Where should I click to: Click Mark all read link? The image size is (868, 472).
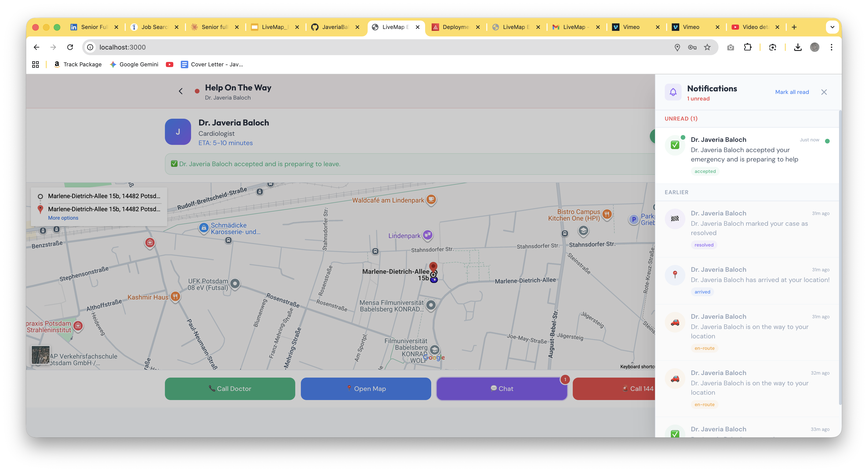tap(792, 92)
